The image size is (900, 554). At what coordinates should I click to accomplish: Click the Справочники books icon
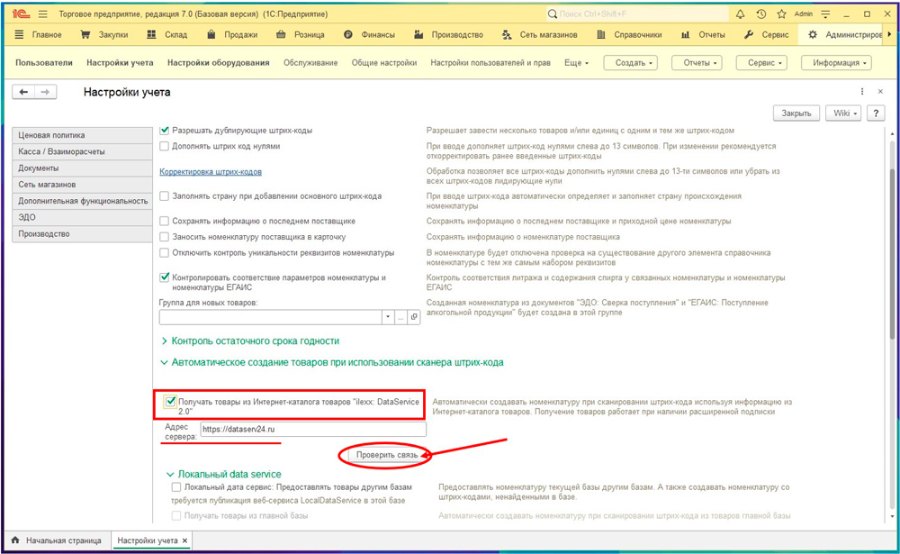coord(601,34)
